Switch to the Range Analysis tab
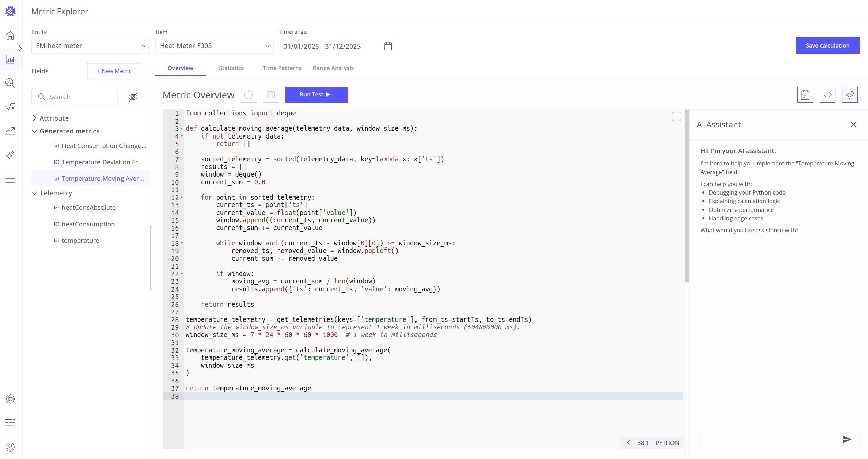This screenshot has width=868, height=459. click(333, 68)
